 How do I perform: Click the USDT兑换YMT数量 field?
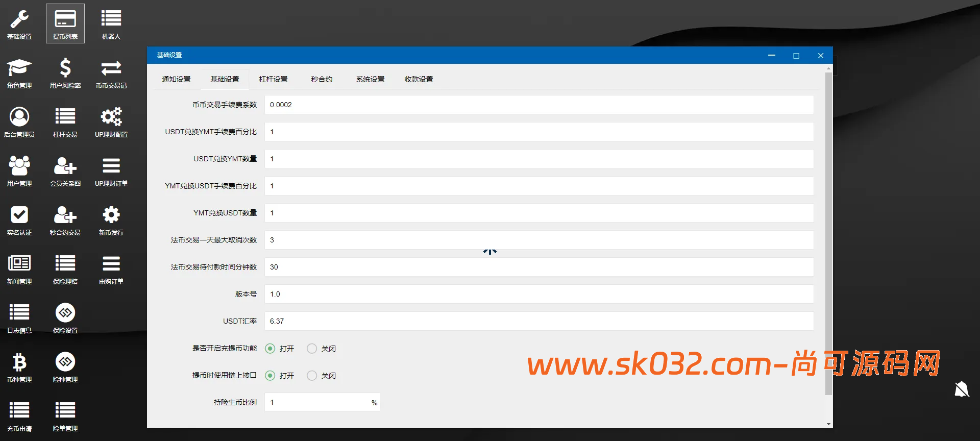pos(539,159)
